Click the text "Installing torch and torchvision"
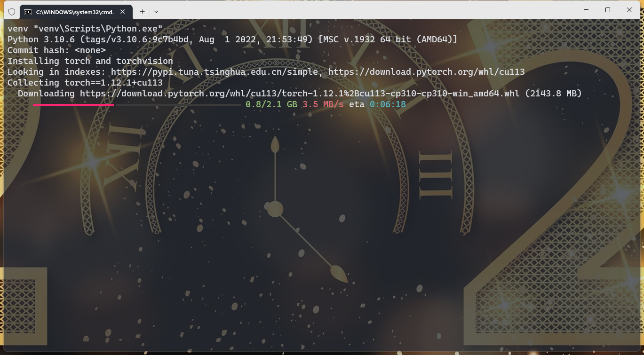Viewport: 644px width, 355px height. coord(90,61)
